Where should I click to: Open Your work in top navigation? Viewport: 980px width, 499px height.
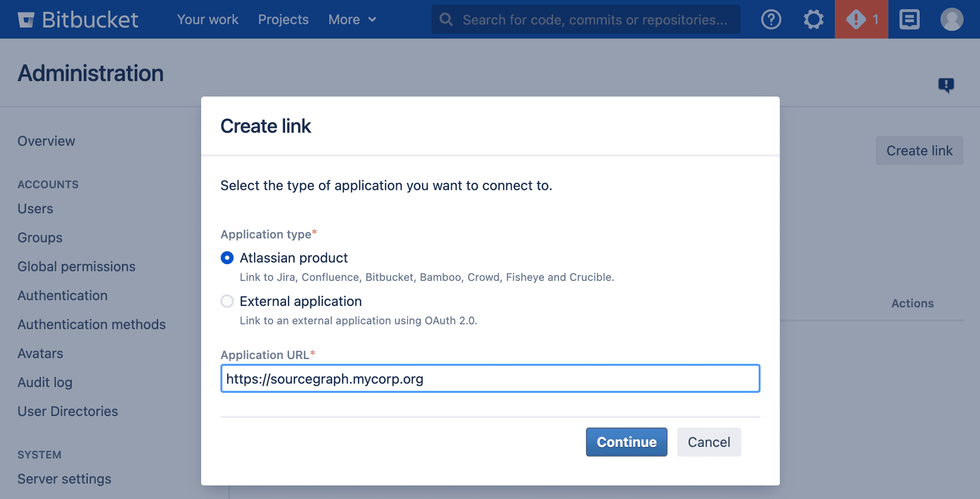coord(208,19)
